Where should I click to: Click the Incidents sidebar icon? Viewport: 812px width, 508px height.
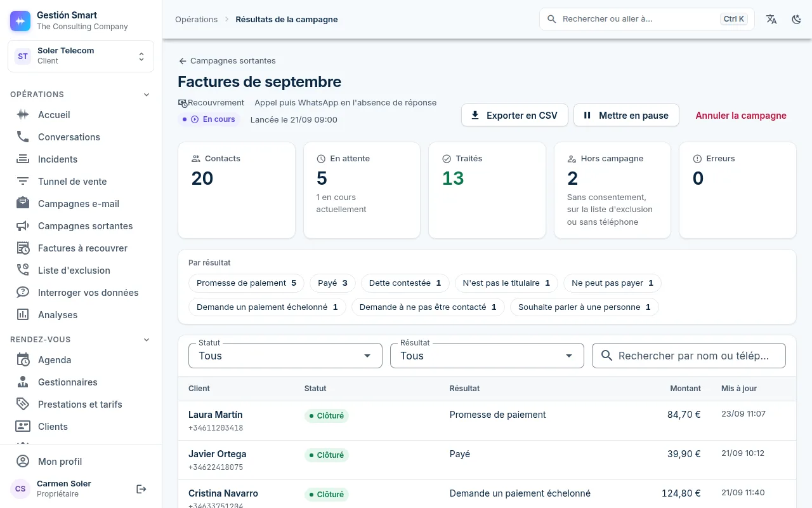click(x=23, y=159)
